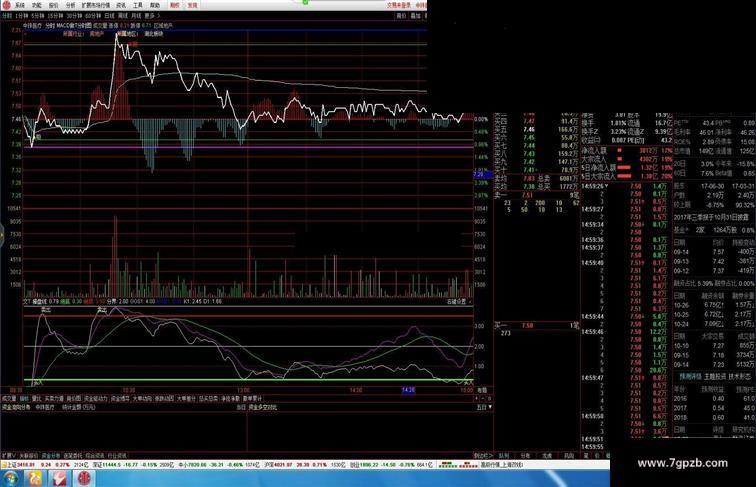Click the 创业 index in status bar
Image resolution: width=756 pixels, height=487 pixels.
(391, 465)
